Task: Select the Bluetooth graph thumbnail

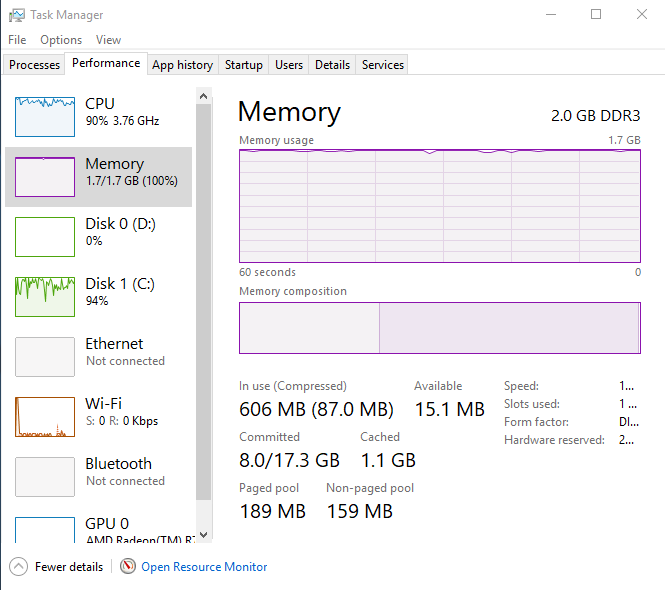Action: tap(45, 477)
